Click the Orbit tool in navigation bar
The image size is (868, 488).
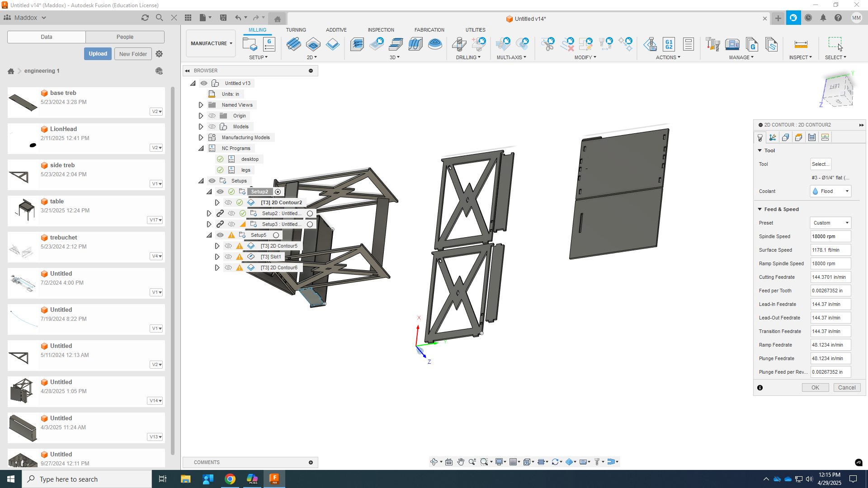coord(434,462)
